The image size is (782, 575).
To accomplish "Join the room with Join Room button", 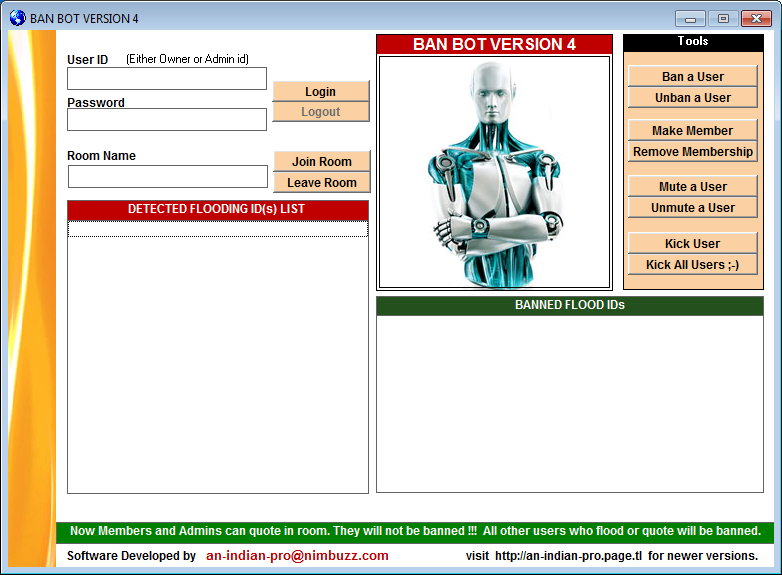I will coord(322,161).
